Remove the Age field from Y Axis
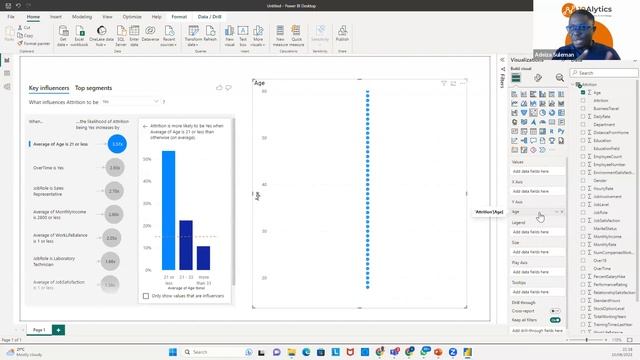This screenshot has width=640, height=360. [562, 212]
